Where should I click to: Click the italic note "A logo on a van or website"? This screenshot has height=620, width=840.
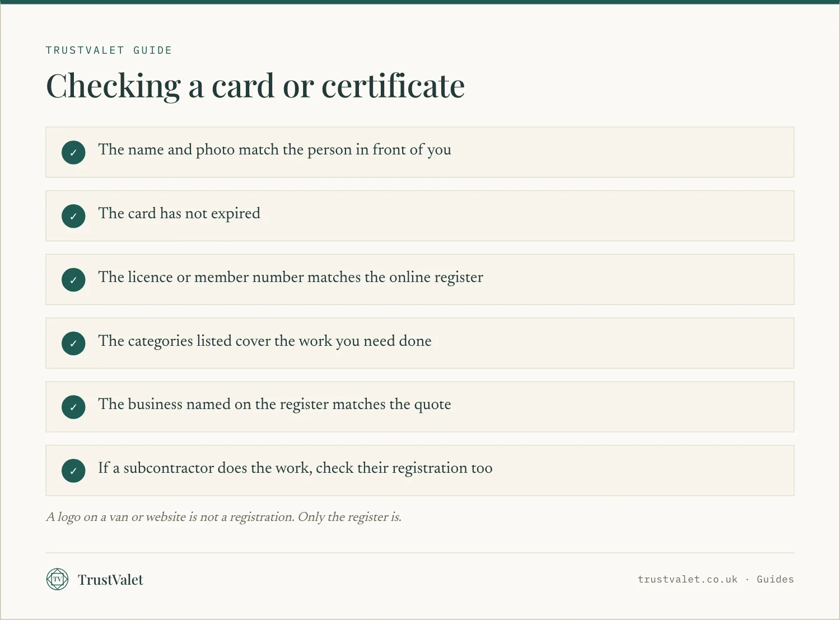[x=223, y=517]
